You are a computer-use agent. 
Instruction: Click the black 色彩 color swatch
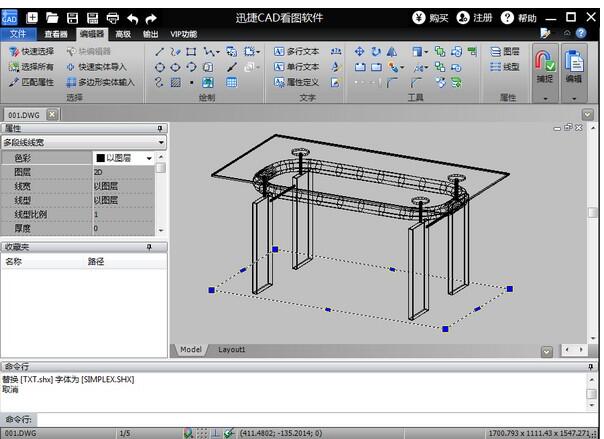click(101, 158)
